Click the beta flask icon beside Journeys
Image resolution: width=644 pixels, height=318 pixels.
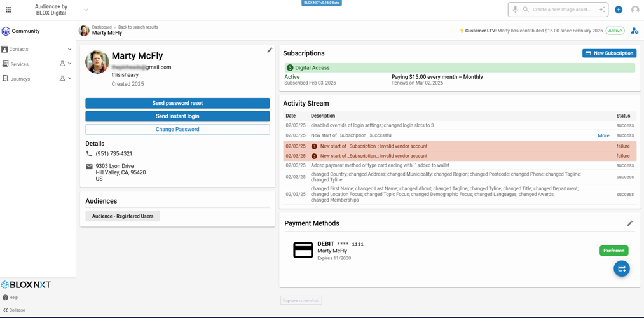[x=62, y=78]
